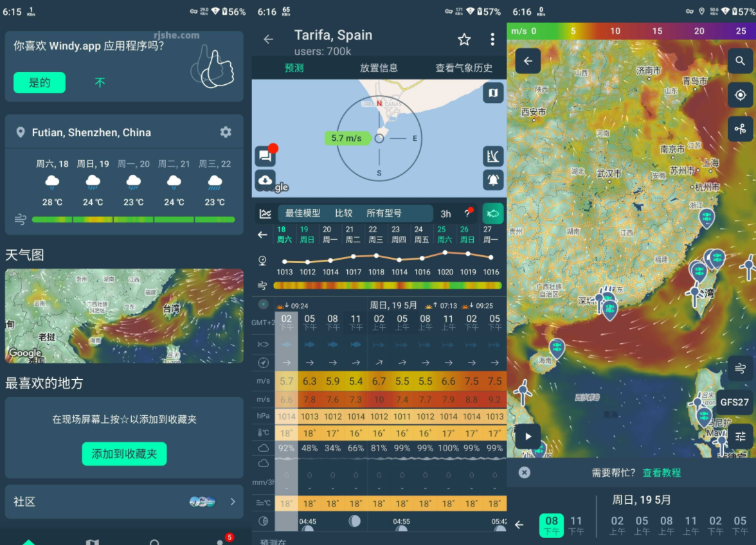Viewport: 756px width, 545px height.
Task: Tap the pressure graph row icon
Action: [262, 261]
